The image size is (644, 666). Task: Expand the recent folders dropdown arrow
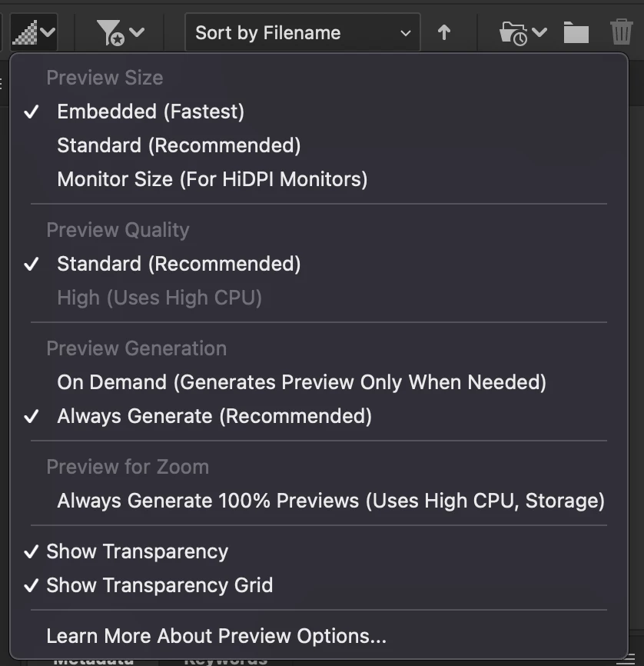coord(539,33)
